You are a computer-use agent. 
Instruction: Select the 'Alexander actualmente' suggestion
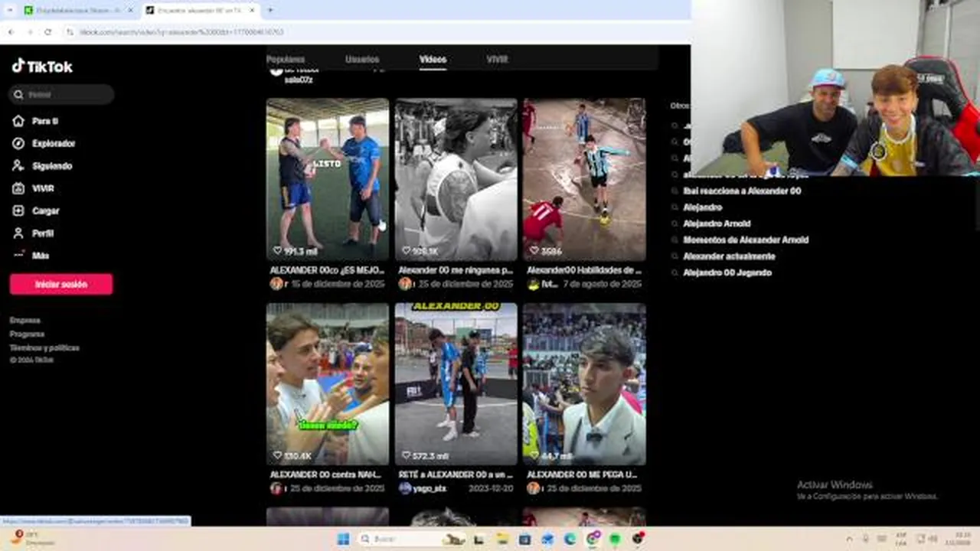click(x=729, y=256)
